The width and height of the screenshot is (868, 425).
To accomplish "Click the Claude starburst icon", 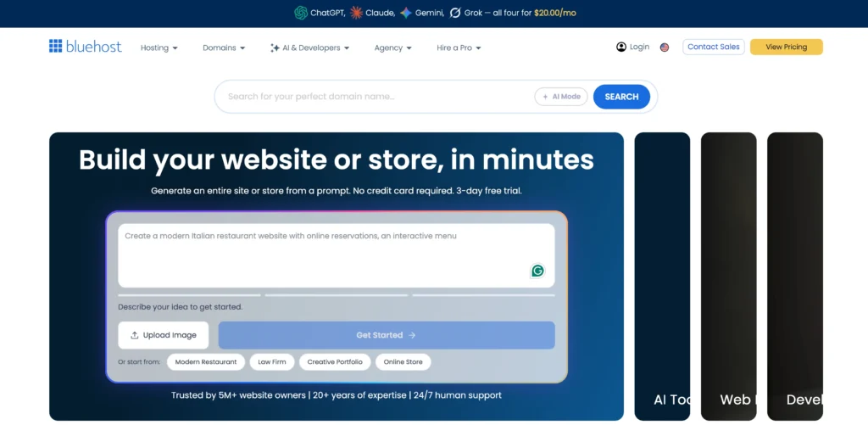I will [357, 13].
